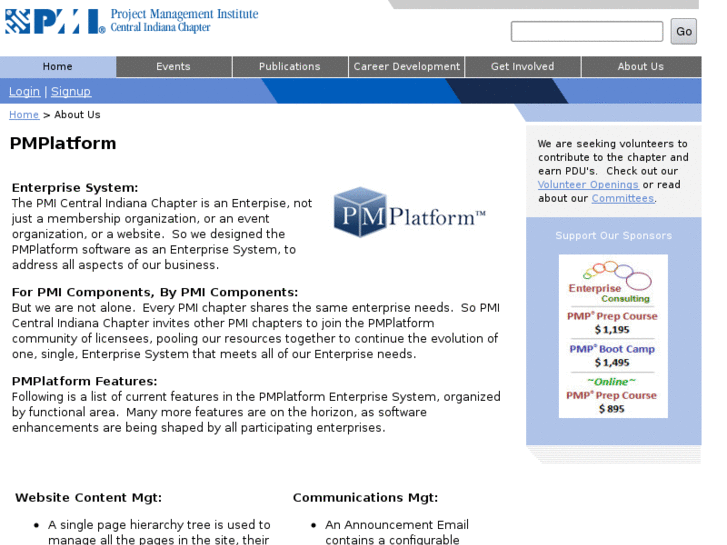The width and height of the screenshot is (727, 545).
Task: Click the Signup link
Action: pos(71,91)
